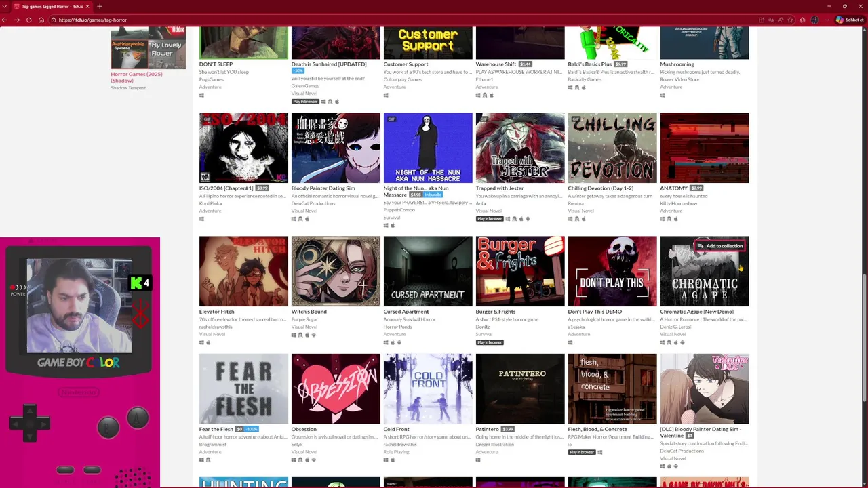Screen dimensions: 868x488
Task: Open the ISO/2004 [Chapter#1] game thumbnail
Action: click(243, 148)
